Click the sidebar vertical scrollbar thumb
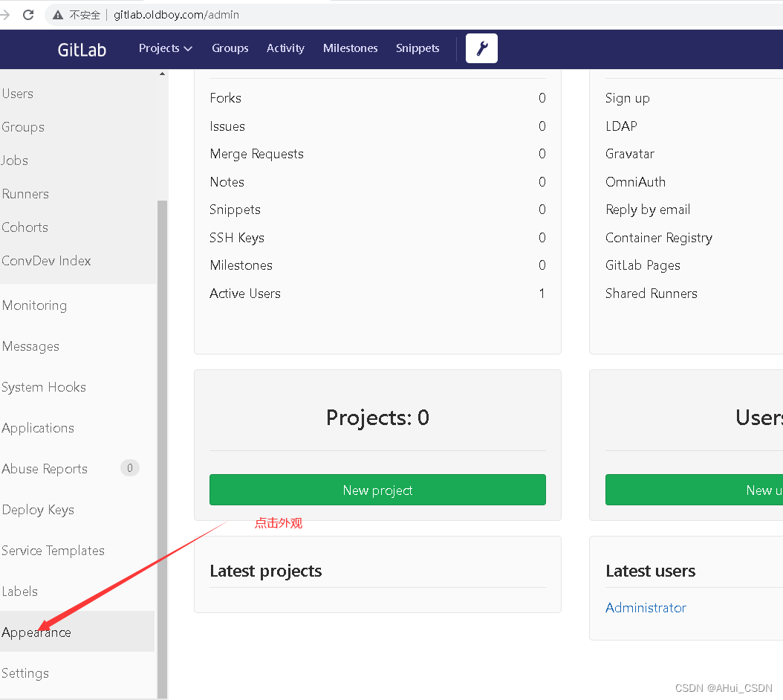Image resolution: width=783 pixels, height=700 pixels. click(x=163, y=446)
